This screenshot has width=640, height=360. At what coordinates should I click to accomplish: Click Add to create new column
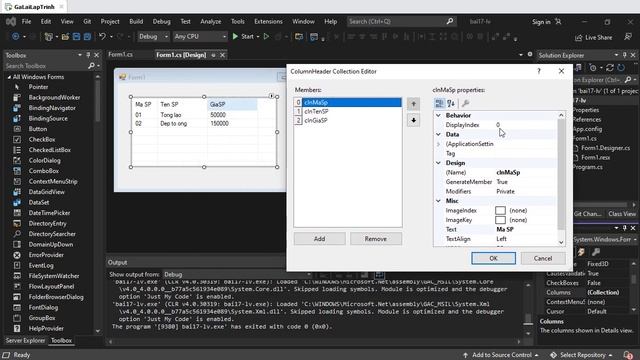click(319, 239)
